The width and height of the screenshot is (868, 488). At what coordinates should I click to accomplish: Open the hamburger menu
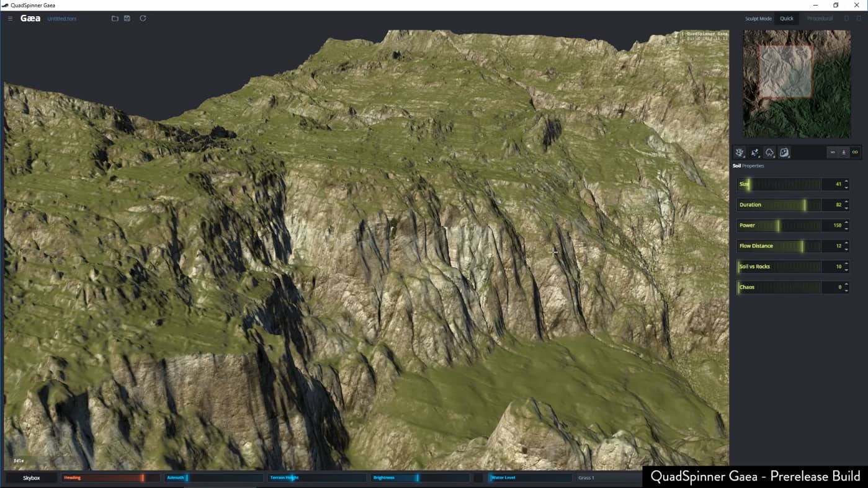(10, 19)
